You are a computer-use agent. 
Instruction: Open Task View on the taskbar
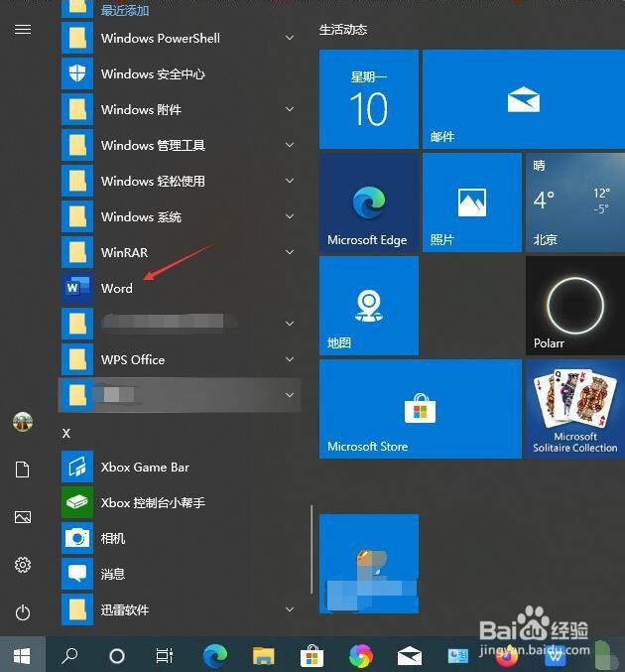(165, 656)
